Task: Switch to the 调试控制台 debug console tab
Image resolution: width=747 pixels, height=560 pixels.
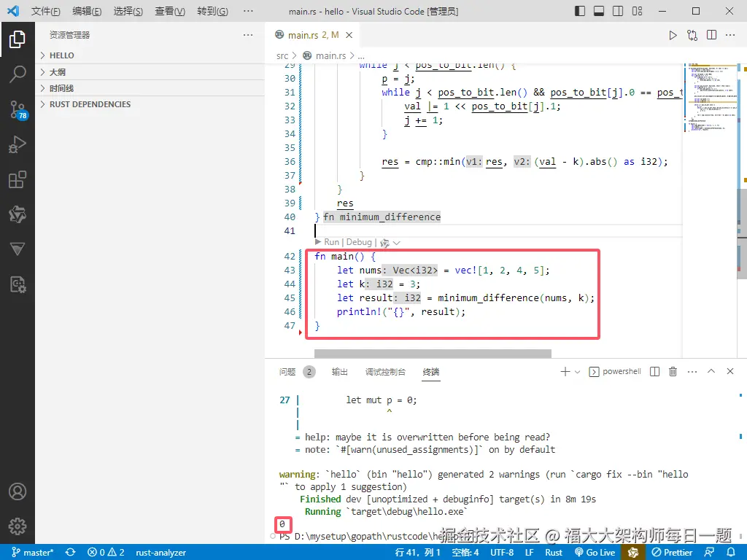Action: (x=385, y=372)
